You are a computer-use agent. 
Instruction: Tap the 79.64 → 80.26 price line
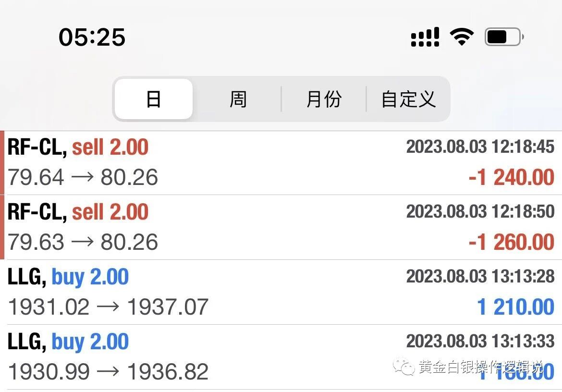[83, 177]
